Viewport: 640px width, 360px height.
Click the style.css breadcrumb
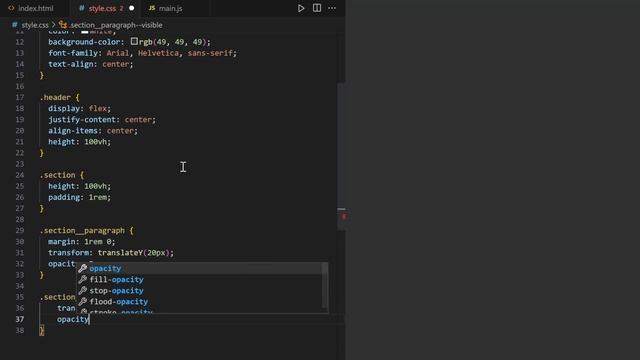[x=35, y=25]
